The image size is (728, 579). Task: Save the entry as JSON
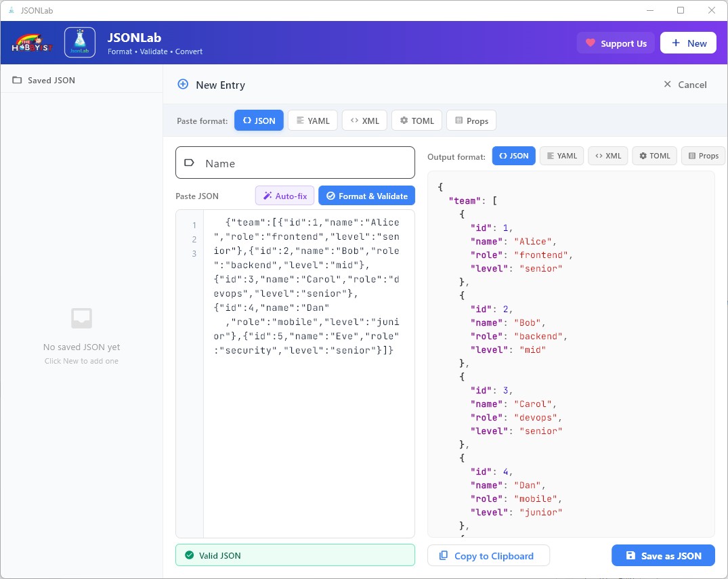[x=662, y=555]
